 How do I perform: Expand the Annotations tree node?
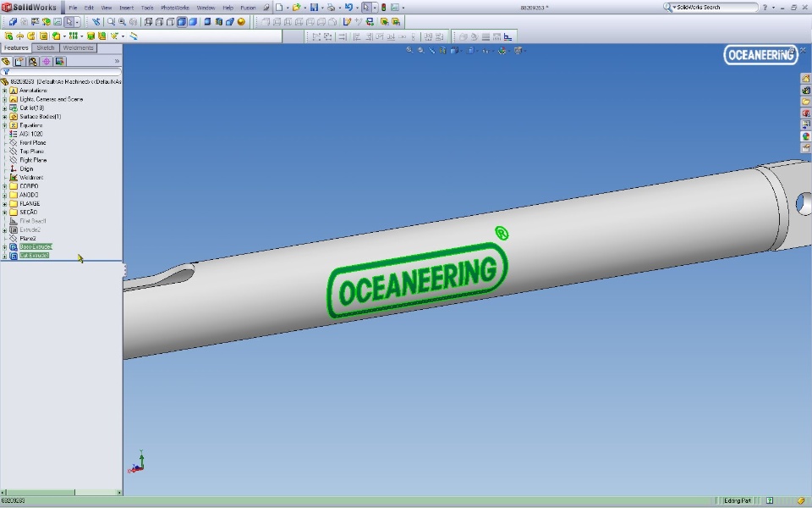[5, 91]
